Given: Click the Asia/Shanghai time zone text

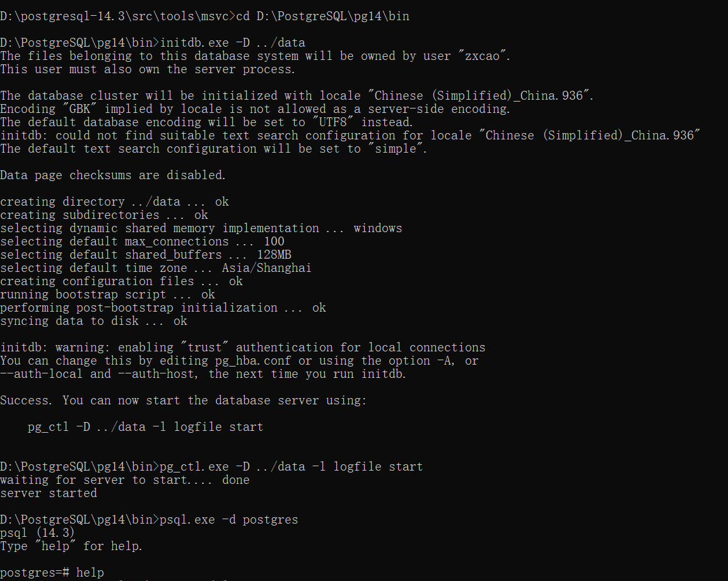Looking at the screenshot, I should coord(266,268).
